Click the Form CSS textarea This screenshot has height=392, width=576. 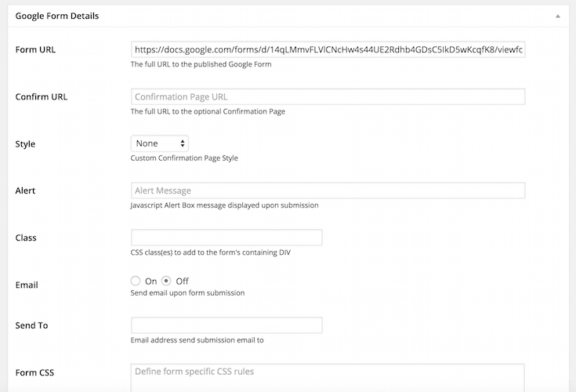pos(328,378)
